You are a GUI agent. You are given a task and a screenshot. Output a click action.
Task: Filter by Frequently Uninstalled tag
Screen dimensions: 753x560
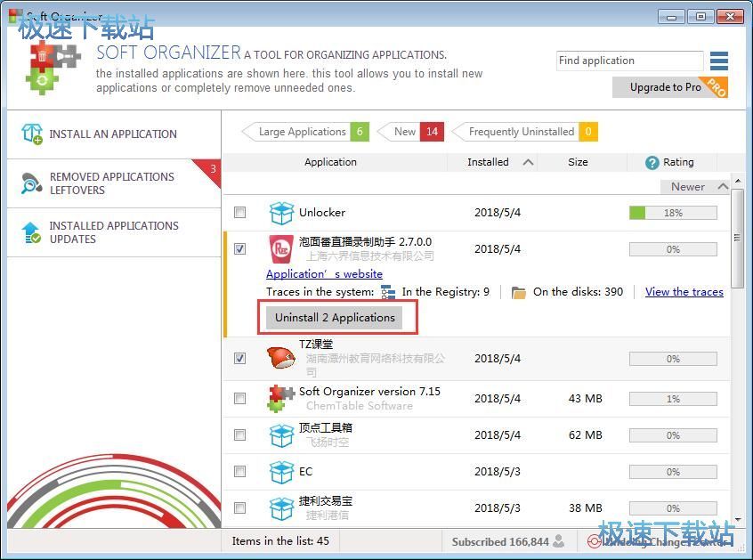coord(525,132)
